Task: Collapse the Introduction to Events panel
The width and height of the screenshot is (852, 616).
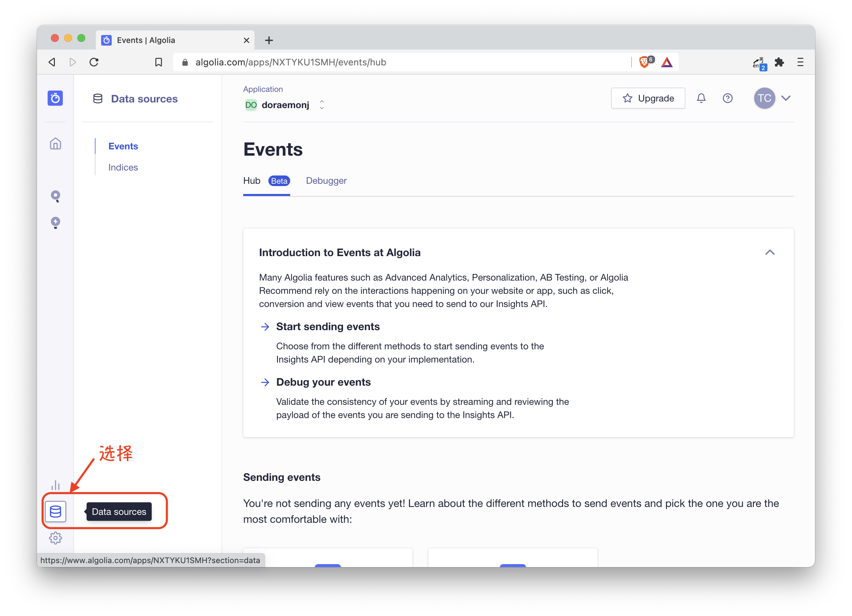Action: click(x=770, y=252)
